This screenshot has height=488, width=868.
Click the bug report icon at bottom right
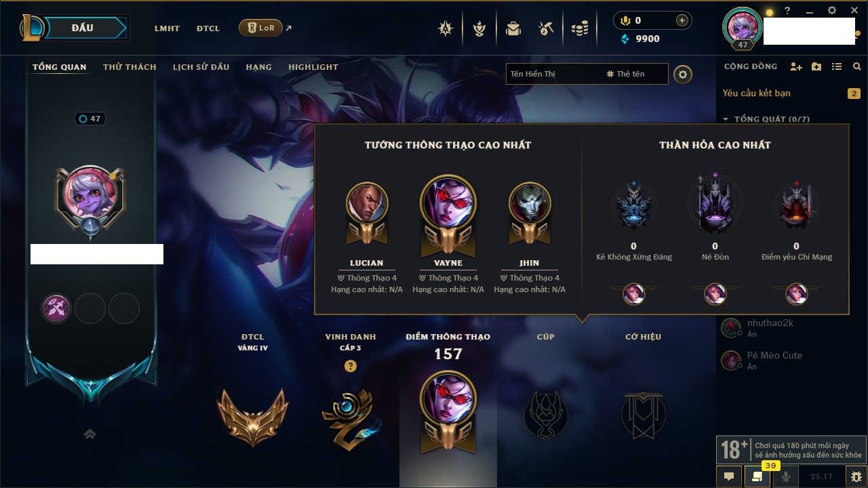click(856, 476)
